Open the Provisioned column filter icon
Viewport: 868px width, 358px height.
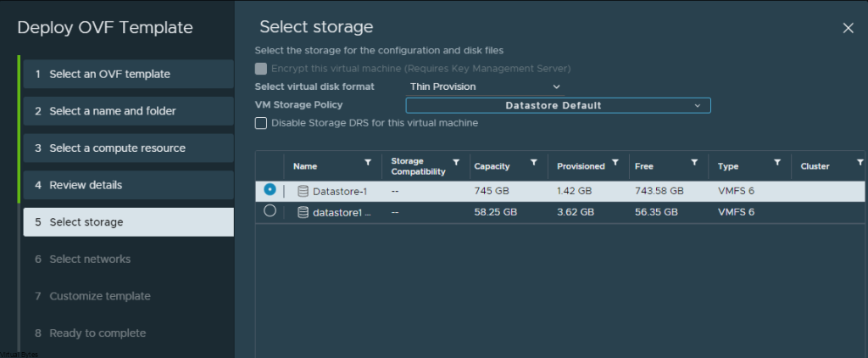[615, 162]
